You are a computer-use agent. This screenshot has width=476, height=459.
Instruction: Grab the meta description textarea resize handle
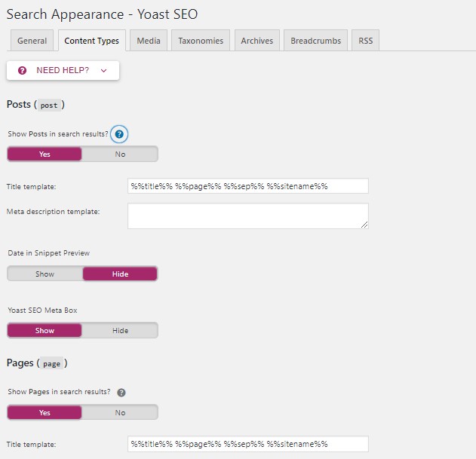tap(364, 225)
